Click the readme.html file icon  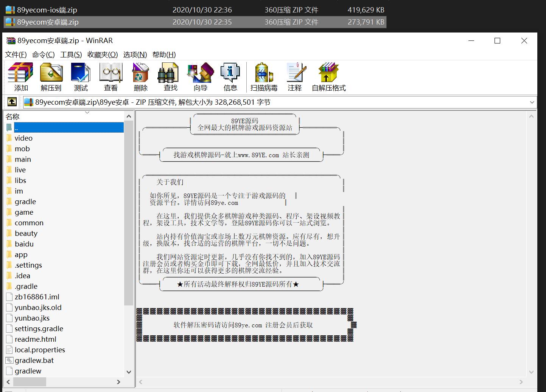[9, 339]
